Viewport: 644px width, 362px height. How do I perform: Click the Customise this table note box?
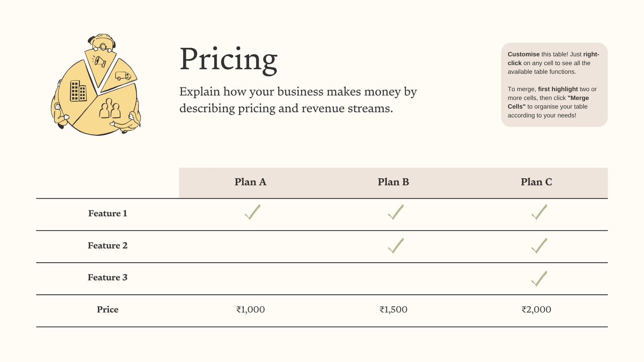554,85
